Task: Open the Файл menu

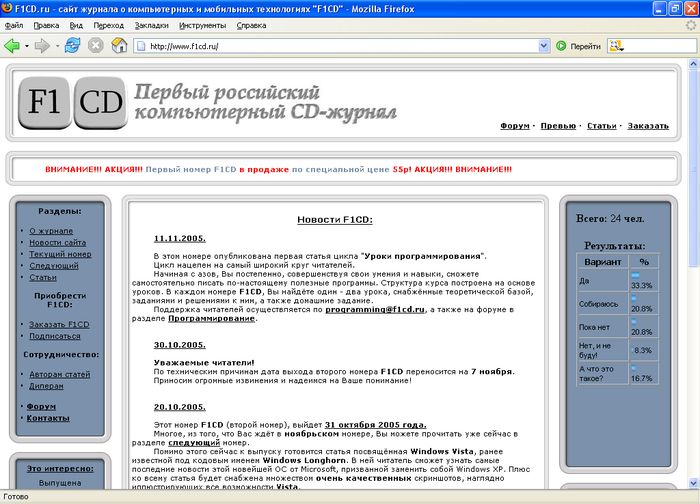Action: pos(14,25)
